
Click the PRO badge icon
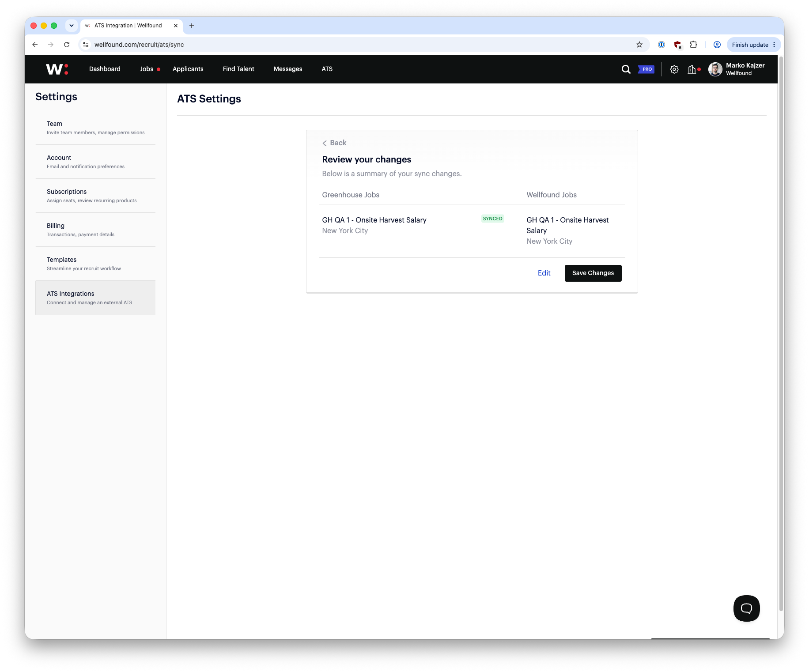coord(646,69)
